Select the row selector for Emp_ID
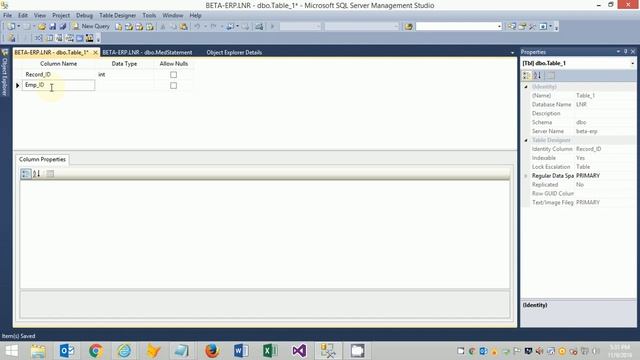 pyautogui.click(x=18, y=85)
